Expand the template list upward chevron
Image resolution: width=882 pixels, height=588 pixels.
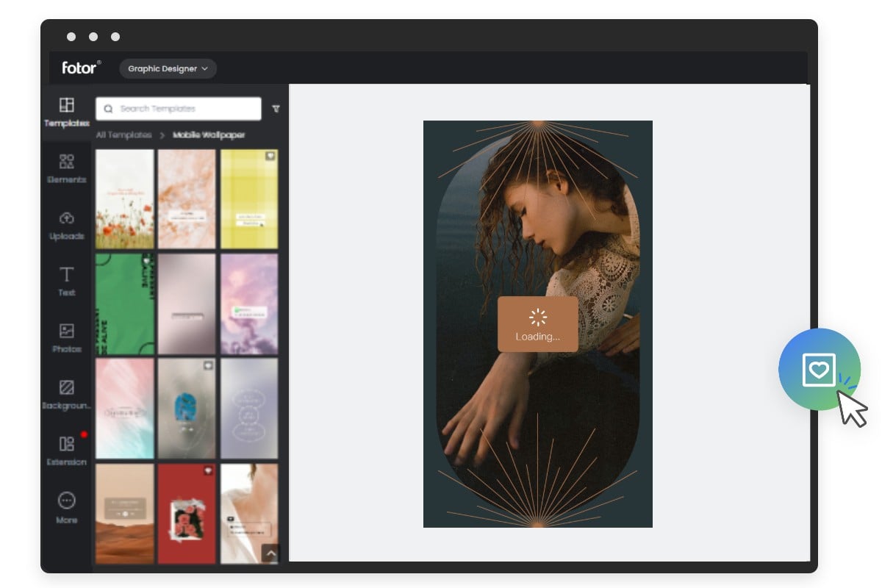point(270,553)
